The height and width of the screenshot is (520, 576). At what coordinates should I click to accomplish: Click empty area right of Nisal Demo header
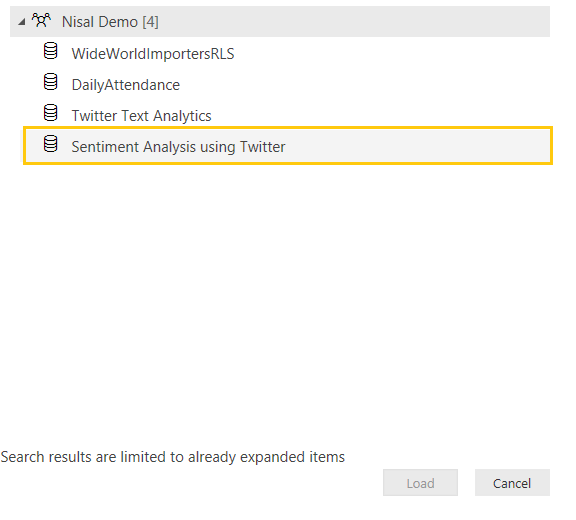[353, 22]
